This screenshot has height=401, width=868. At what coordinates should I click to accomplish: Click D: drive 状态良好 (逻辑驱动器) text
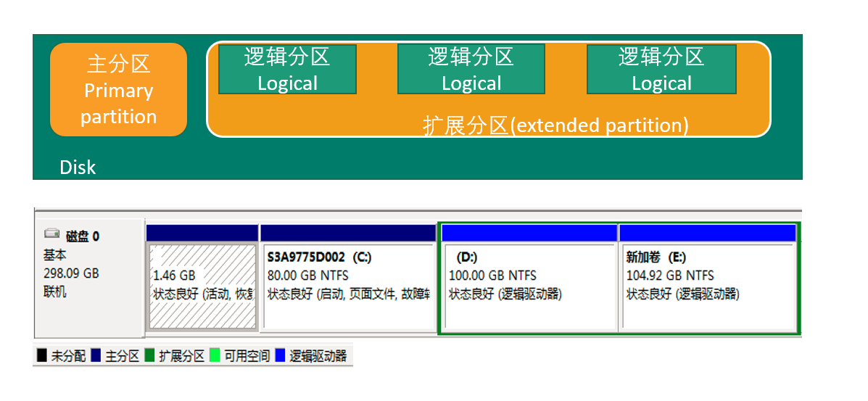[x=505, y=294]
